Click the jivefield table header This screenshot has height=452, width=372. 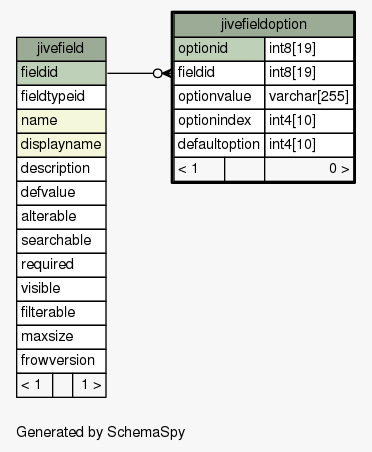pos(61,49)
